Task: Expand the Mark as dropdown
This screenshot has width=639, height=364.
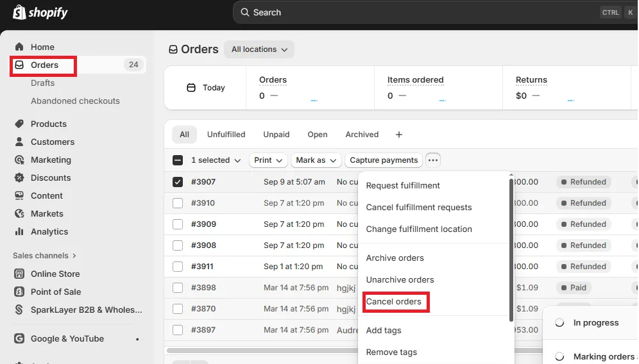Action: tap(315, 160)
